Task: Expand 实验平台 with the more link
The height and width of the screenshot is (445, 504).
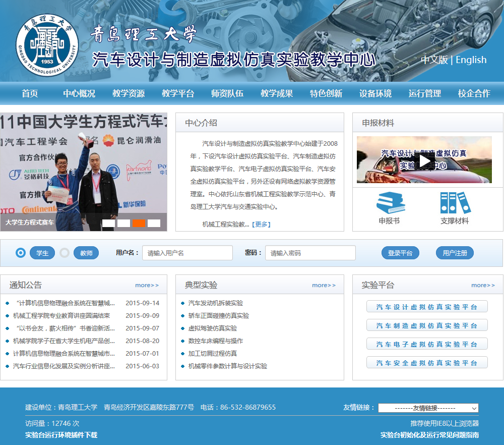Action: (x=483, y=285)
